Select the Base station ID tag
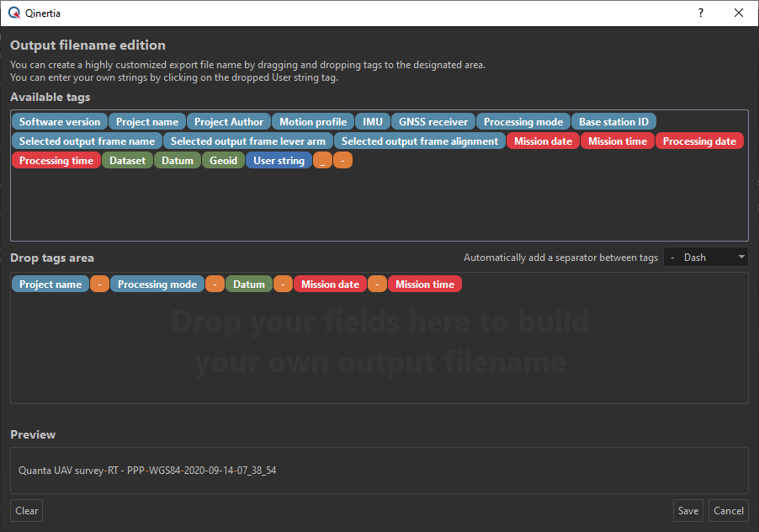The height and width of the screenshot is (532, 759). tap(614, 122)
